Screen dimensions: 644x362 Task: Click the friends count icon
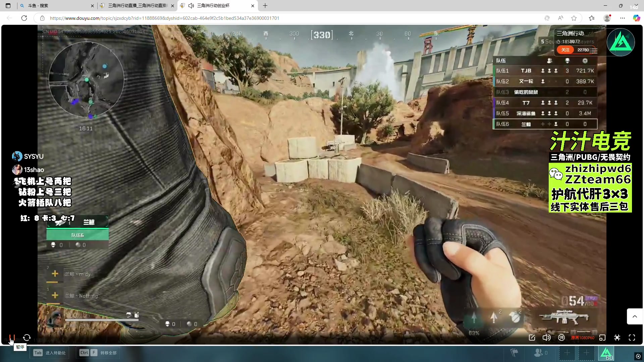(x=541, y=353)
